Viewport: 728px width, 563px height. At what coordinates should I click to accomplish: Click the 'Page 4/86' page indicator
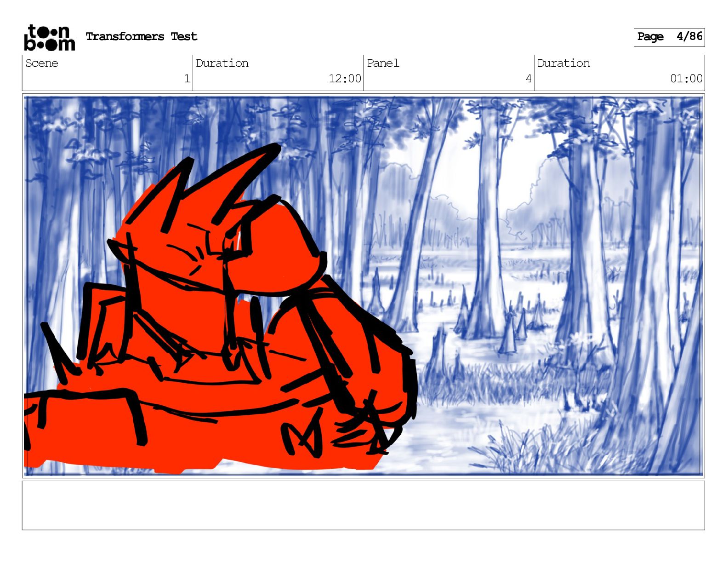pos(669,37)
